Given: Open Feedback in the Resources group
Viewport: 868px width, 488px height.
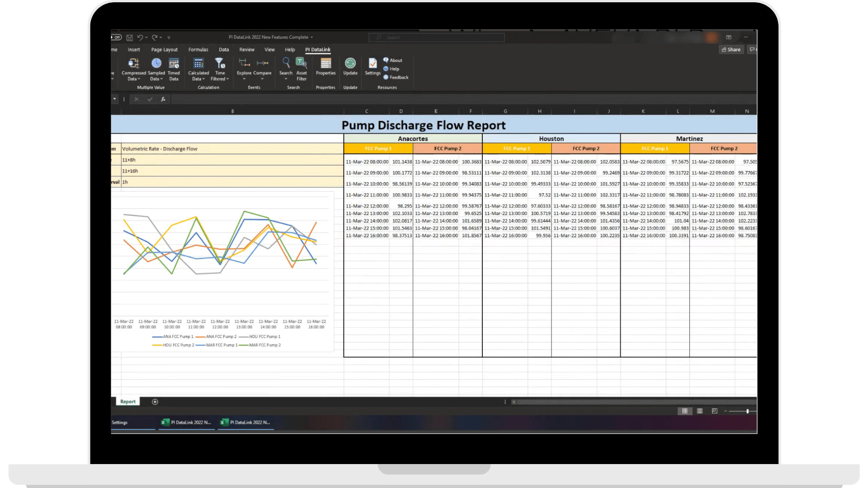Looking at the screenshot, I should tap(396, 77).
